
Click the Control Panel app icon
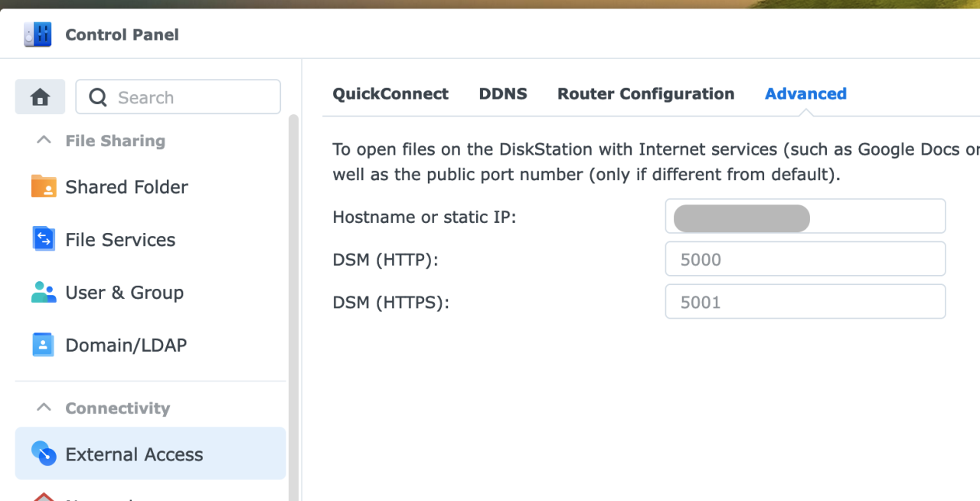[38, 34]
